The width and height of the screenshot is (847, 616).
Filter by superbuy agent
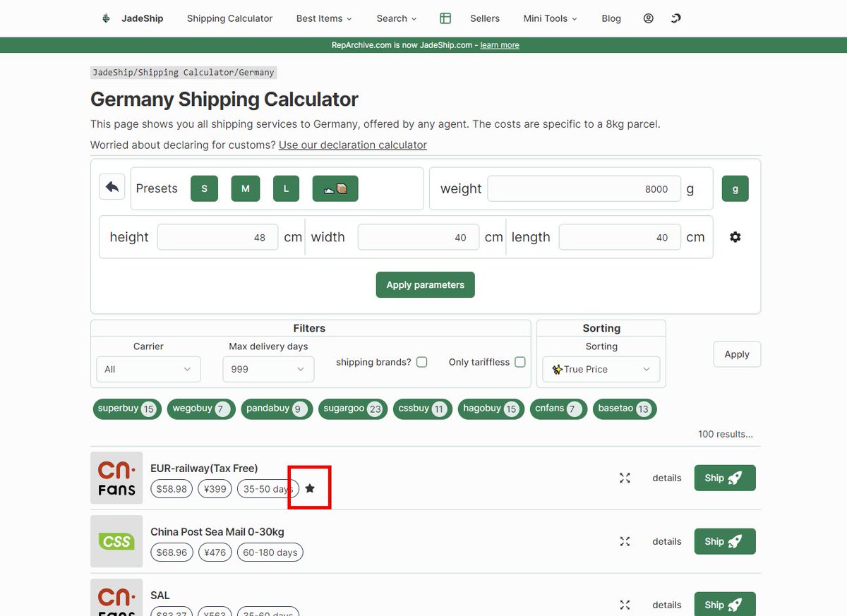click(x=127, y=409)
